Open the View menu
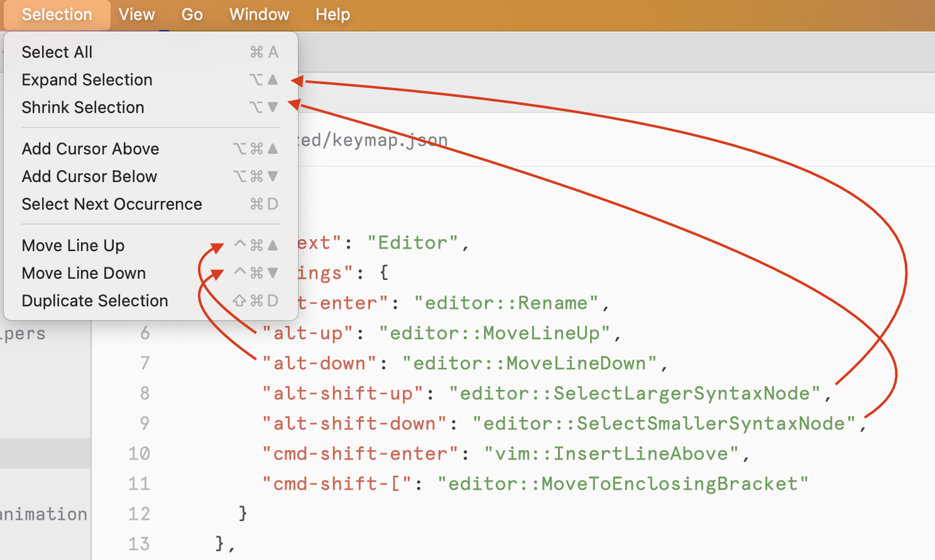The width and height of the screenshot is (935, 560). click(x=136, y=14)
